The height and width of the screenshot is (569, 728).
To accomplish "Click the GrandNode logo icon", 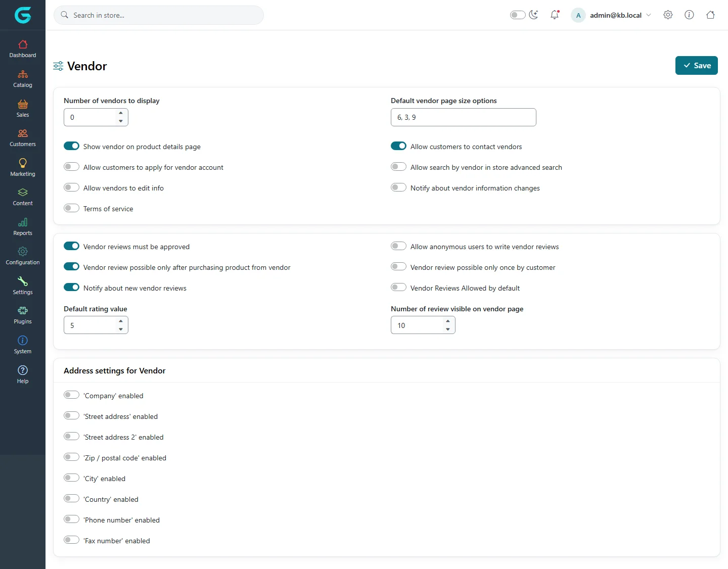I will pyautogui.click(x=23, y=15).
